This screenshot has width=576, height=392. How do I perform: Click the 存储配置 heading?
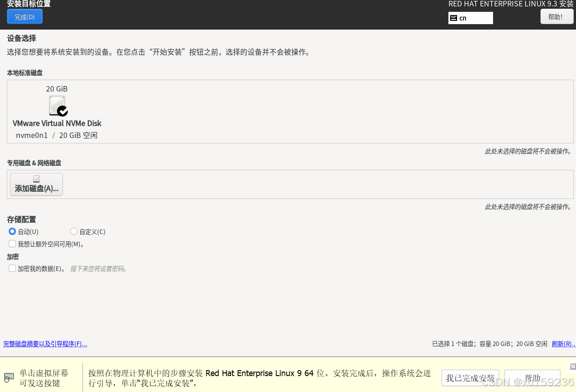[21, 219]
